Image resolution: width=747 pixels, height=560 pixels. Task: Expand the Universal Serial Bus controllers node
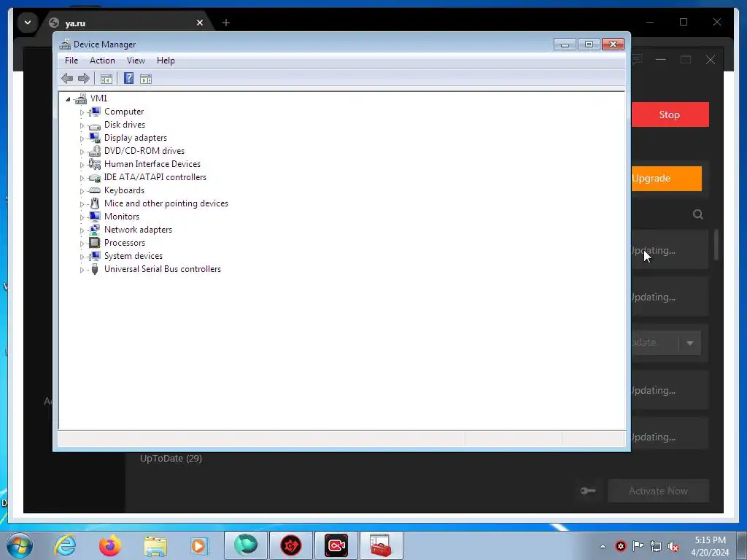pyautogui.click(x=82, y=270)
